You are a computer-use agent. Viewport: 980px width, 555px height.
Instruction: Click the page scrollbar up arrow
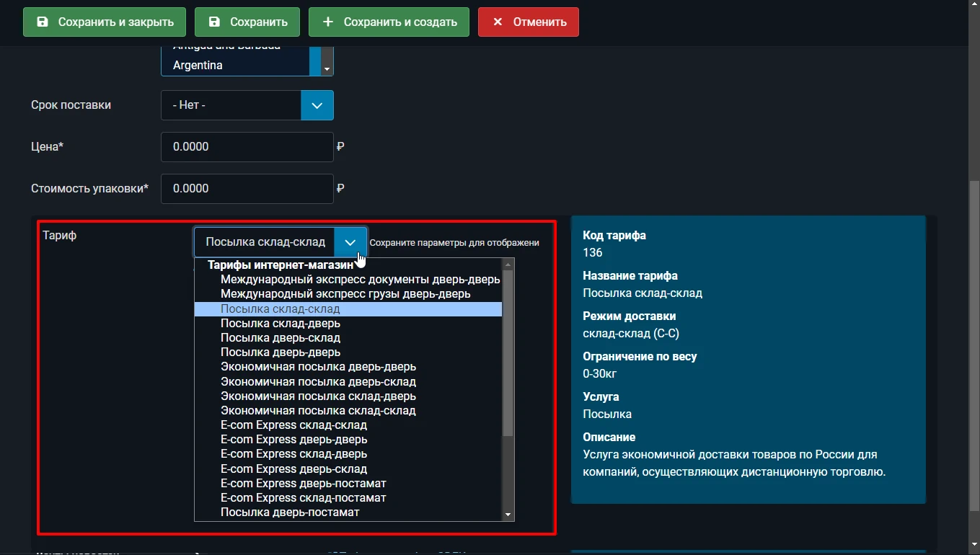point(974,6)
